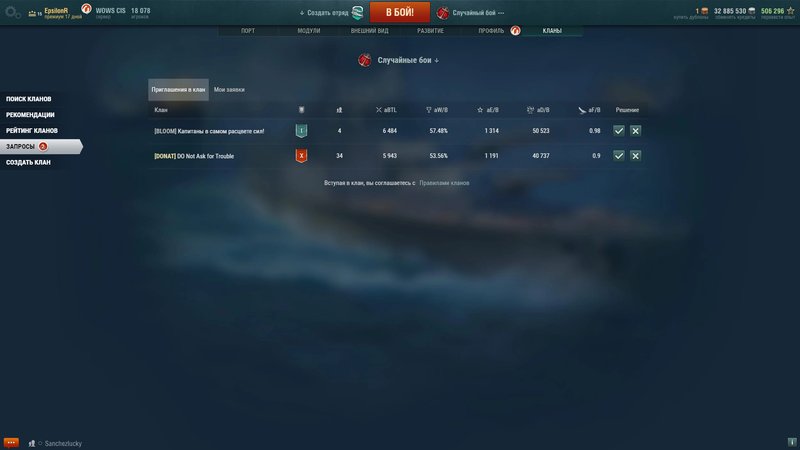
Task: Click the free experience star icon
Action: point(790,11)
